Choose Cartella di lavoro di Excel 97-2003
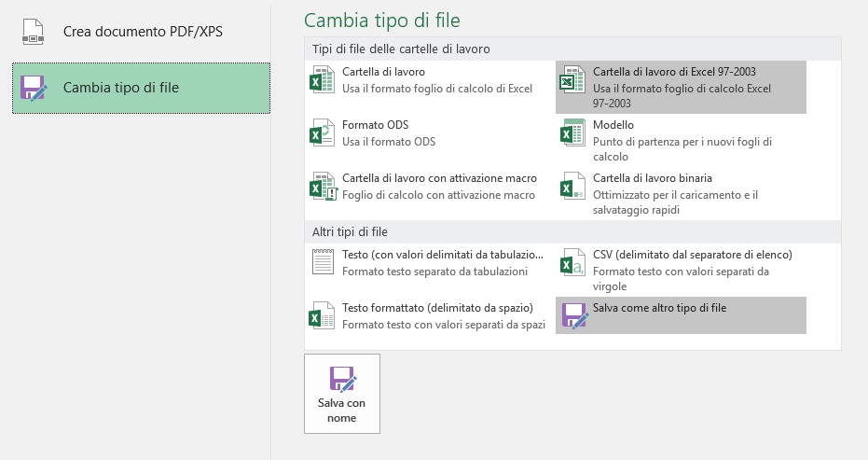This screenshot has width=868, height=460. coord(681,88)
